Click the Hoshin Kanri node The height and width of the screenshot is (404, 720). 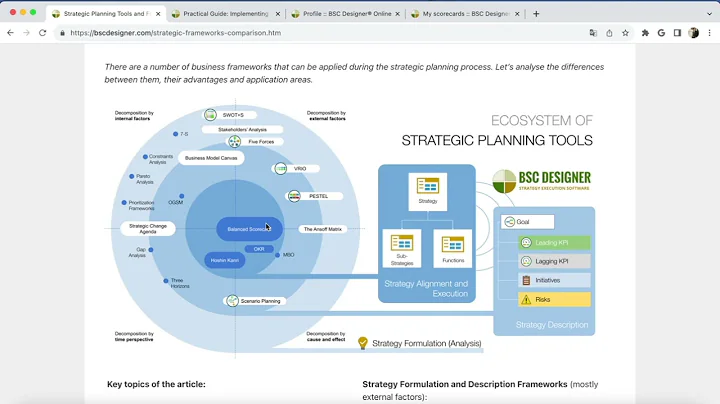tap(225, 260)
